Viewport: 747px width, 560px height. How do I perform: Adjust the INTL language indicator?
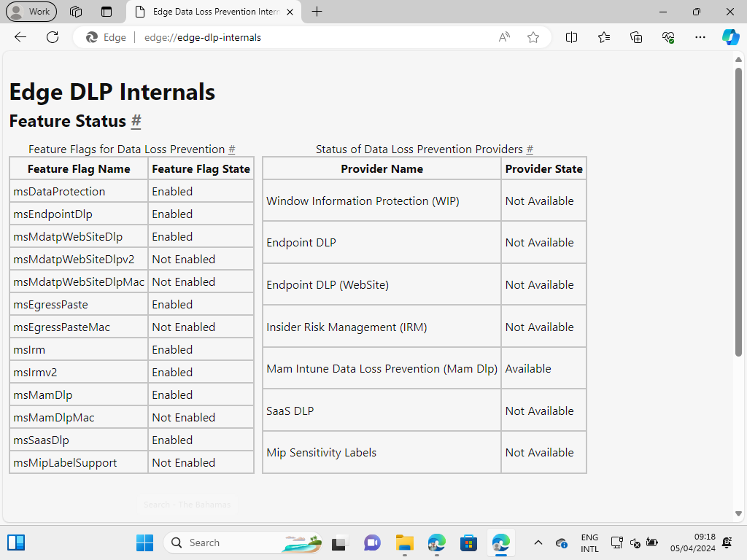point(589,542)
